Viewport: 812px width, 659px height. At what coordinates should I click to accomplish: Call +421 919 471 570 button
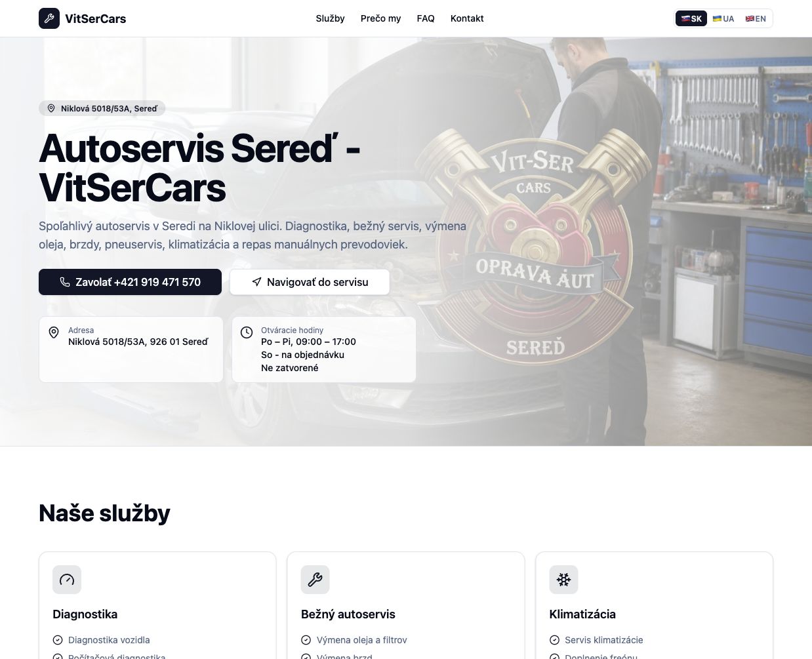coord(130,282)
